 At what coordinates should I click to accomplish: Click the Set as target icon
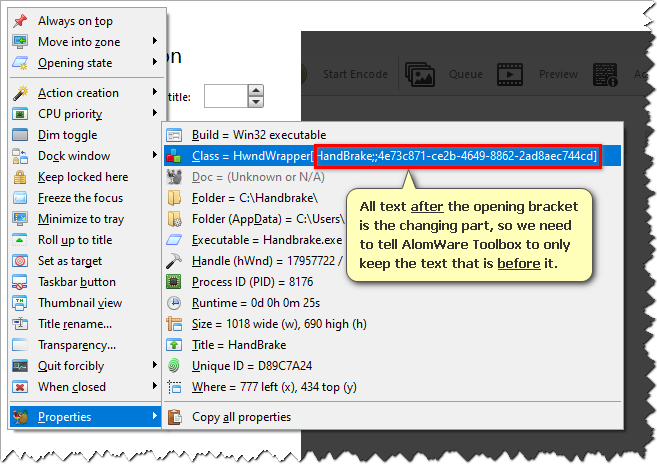20,261
